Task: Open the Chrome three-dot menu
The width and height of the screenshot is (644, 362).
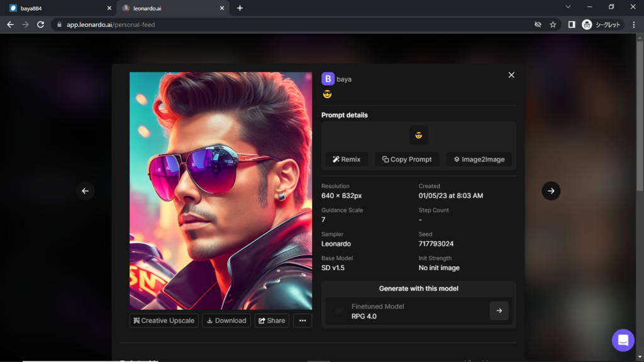Action: [x=633, y=25]
